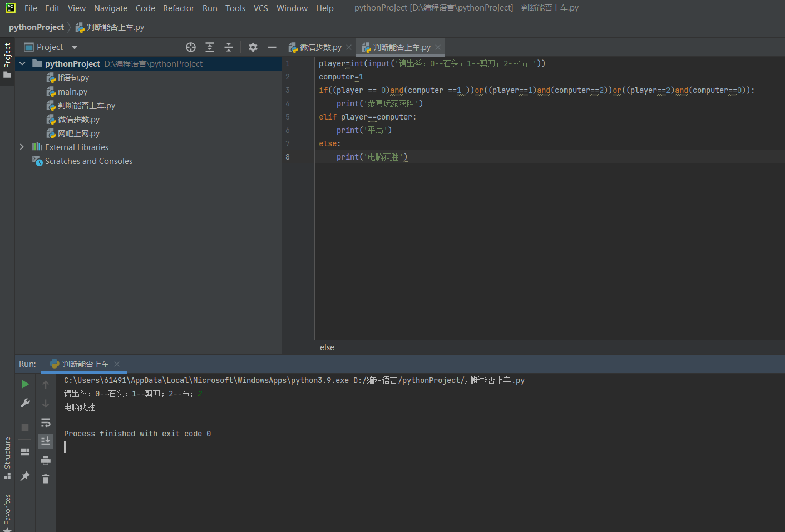Click the Clear All trash icon

click(x=46, y=479)
